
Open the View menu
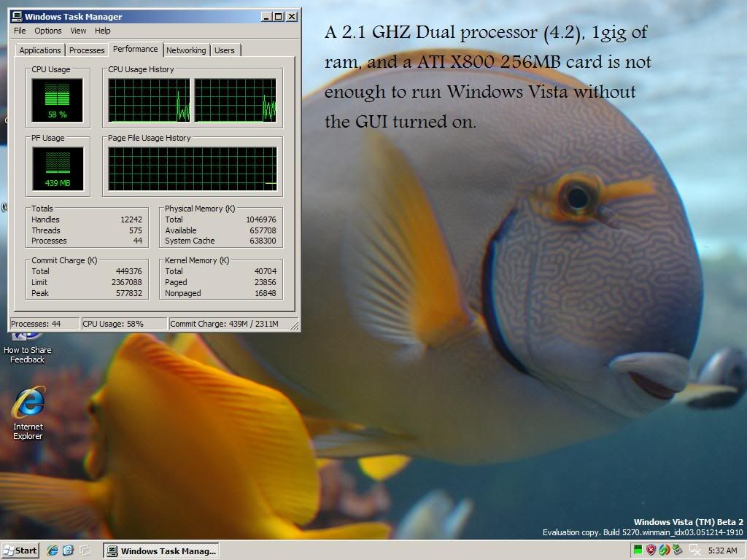(x=78, y=31)
